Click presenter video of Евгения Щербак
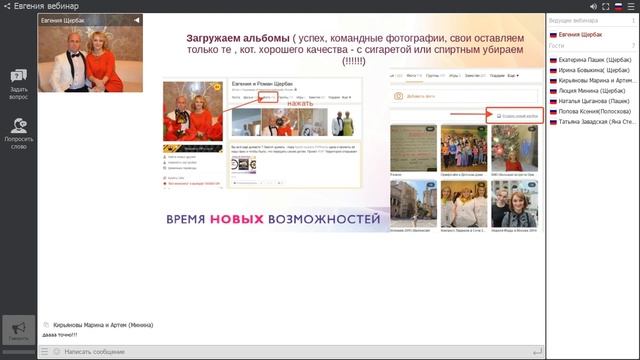Viewport: 640px width, 360px height. 90,53
